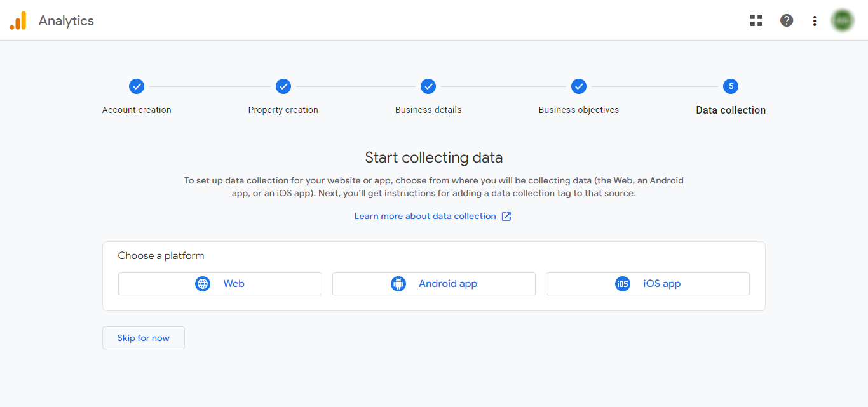Choose Web as the data collection platform
Viewport: 868px width, 407px height.
click(x=220, y=284)
